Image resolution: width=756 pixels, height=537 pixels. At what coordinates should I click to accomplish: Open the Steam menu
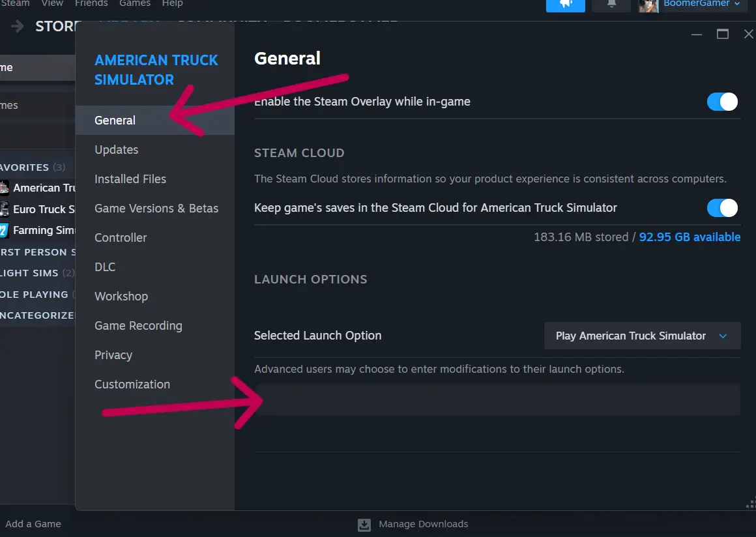tap(15, 4)
